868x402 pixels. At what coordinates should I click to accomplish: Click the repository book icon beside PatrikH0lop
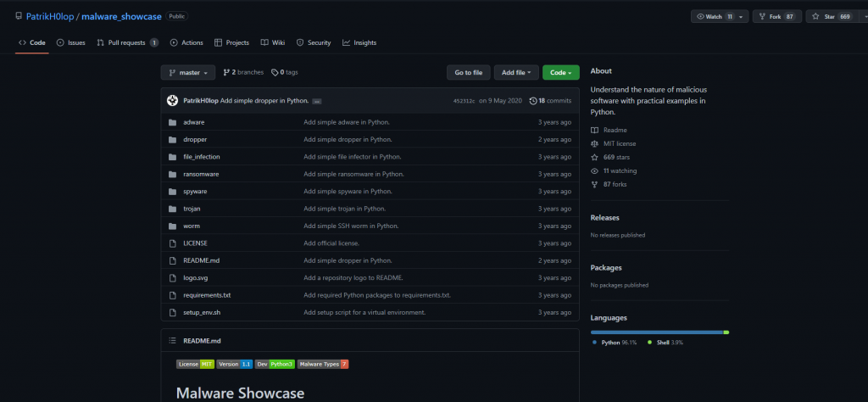(x=19, y=16)
